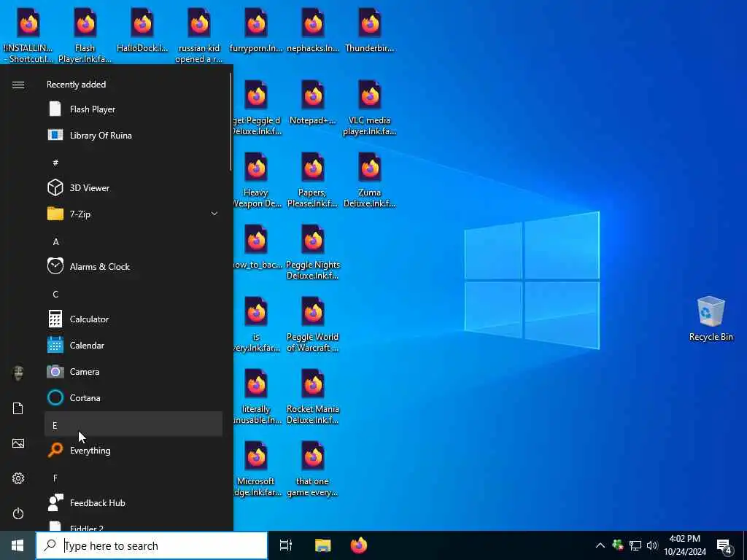
Task: Open Camera app
Action: pos(133,371)
